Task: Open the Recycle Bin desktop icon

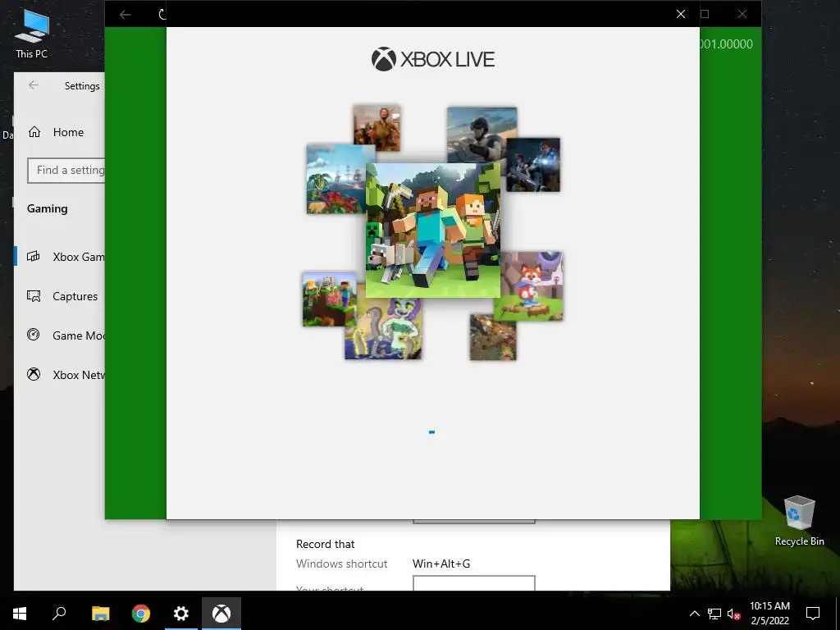Action: 799,521
